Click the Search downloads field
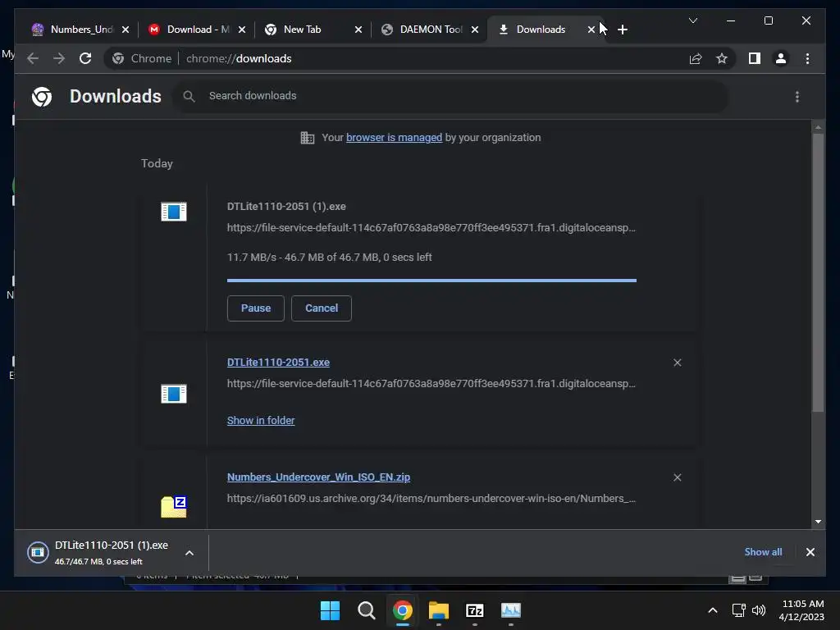The height and width of the screenshot is (630, 840). pos(450,96)
